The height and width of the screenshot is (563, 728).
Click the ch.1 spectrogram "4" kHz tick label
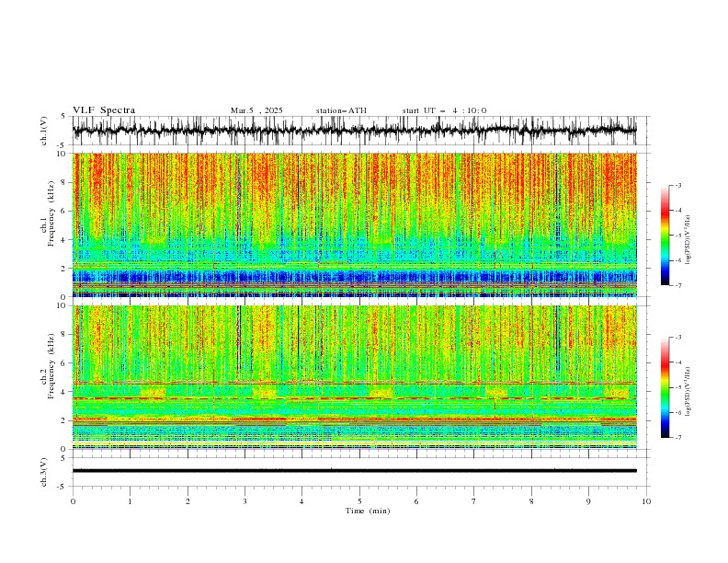[x=63, y=240]
